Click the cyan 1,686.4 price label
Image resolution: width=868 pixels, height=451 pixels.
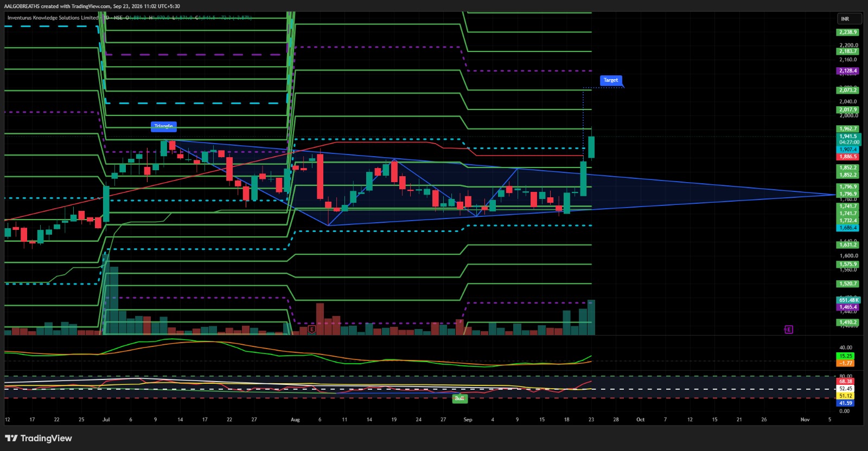point(848,228)
